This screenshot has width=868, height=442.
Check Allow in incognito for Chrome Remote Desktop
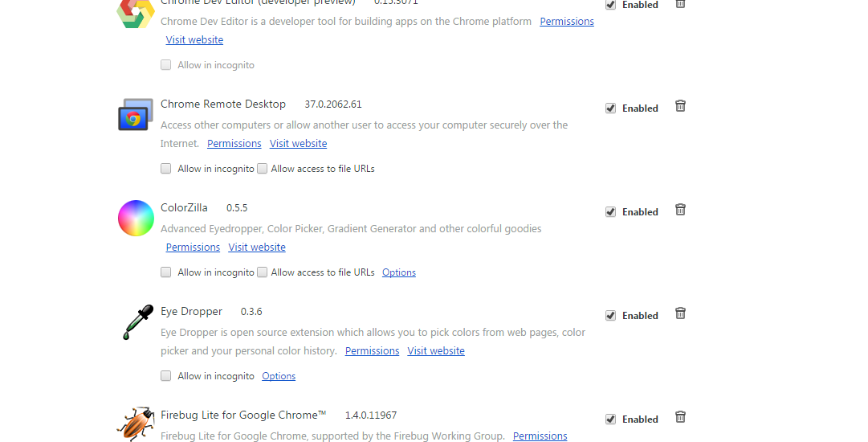166,169
